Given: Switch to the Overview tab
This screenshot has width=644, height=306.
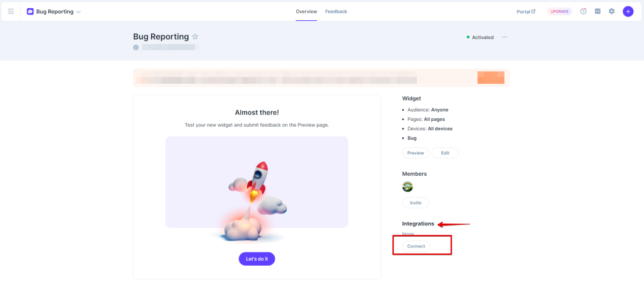Looking at the screenshot, I should tap(306, 11).
